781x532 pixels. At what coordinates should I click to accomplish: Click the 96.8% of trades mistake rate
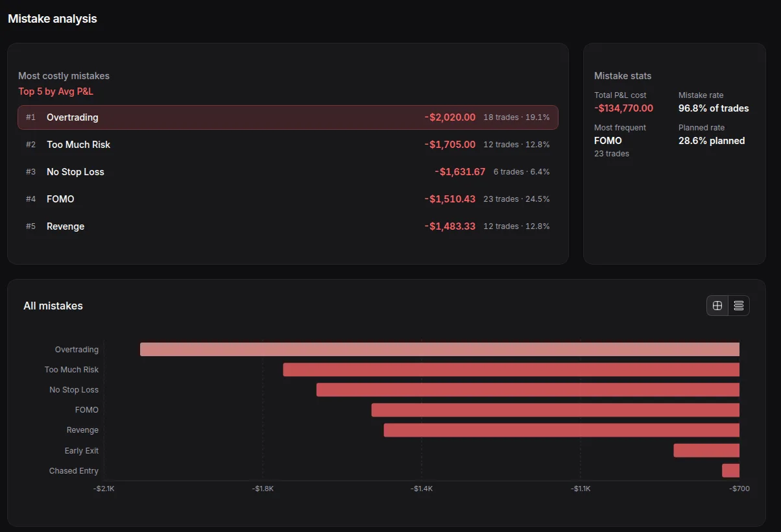point(714,108)
